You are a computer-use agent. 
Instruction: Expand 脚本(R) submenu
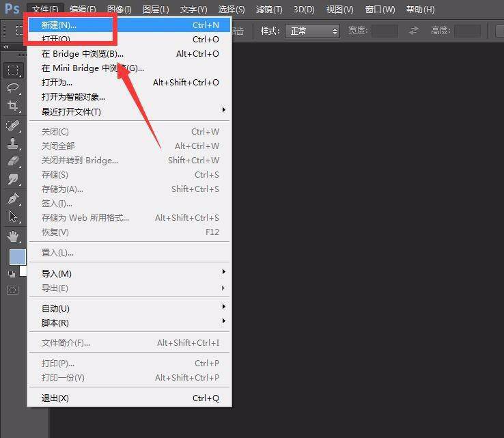[130, 323]
